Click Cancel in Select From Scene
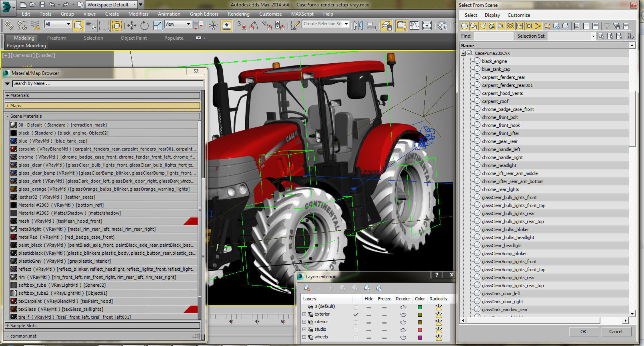 [x=616, y=332]
